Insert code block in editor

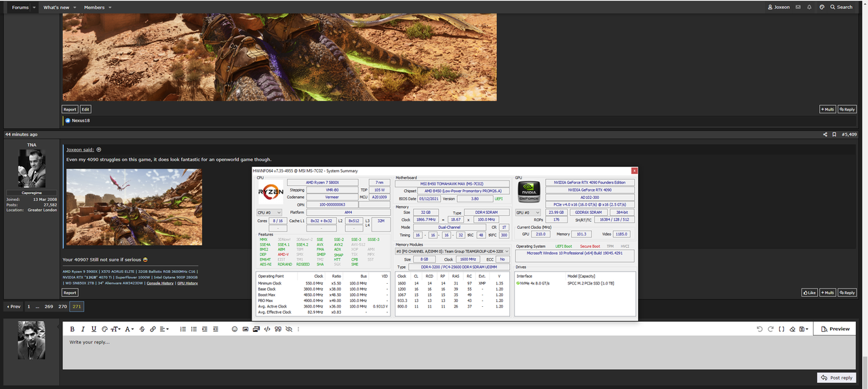267,329
